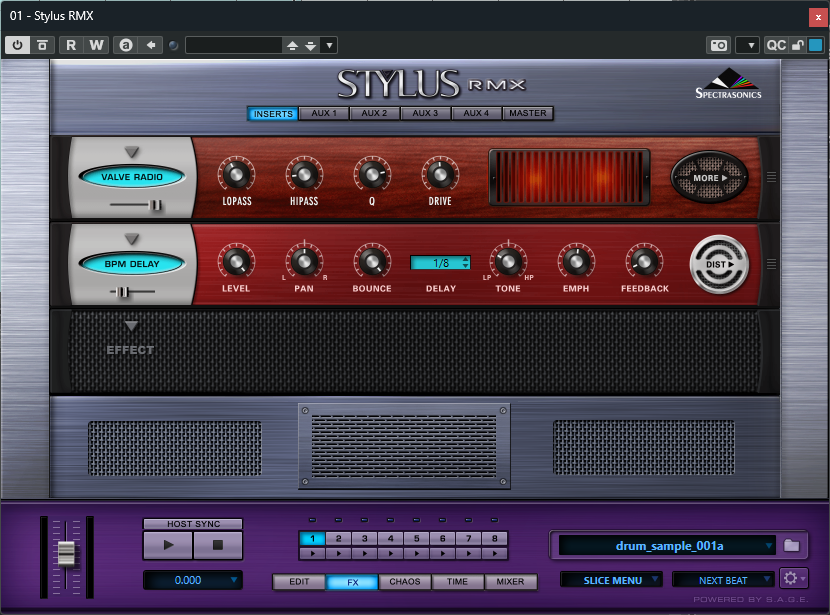Click the LOPASS knob
The width and height of the screenshot is (830, 615).
[236, 174]
